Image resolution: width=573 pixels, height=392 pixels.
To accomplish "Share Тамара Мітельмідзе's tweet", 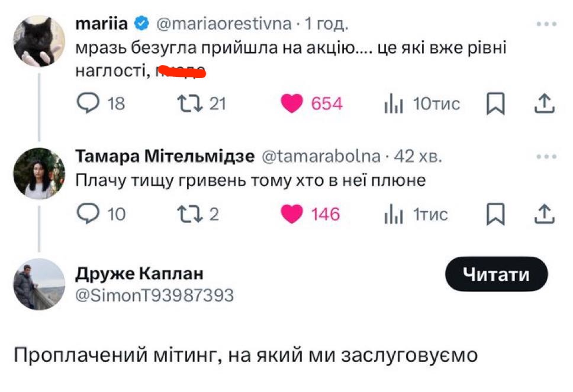I will tap(543, 214).
